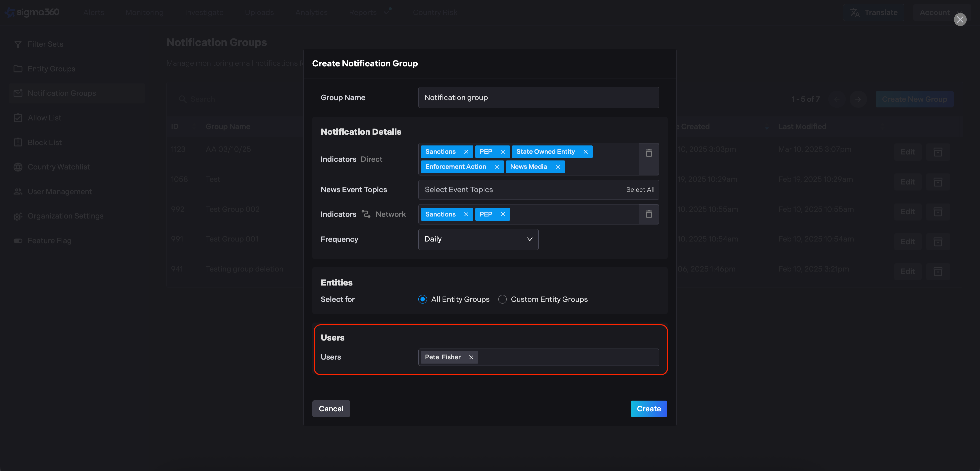Open Select Event Topics dropdown field
980x471 pixels.
pos(517,189)
